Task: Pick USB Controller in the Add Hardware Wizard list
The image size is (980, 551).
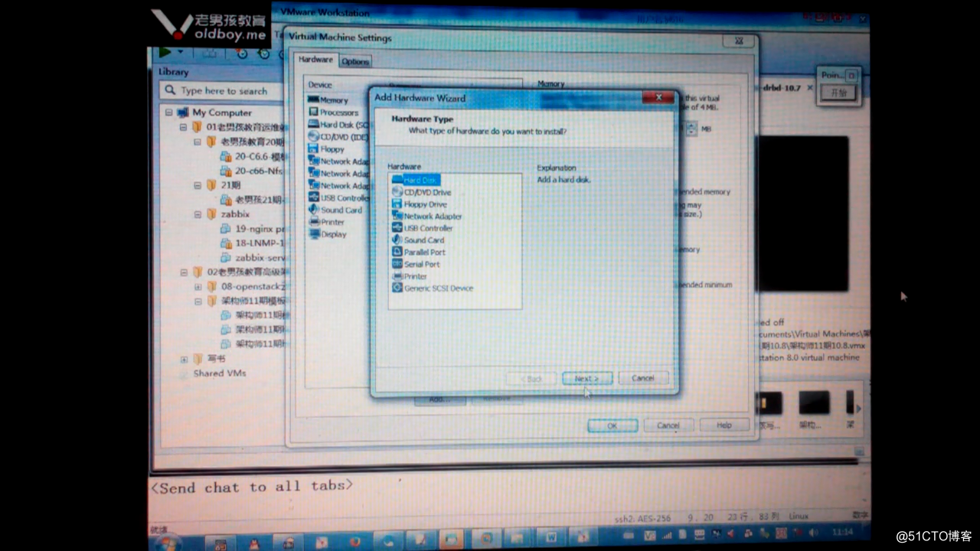Action: click(423, 228)
